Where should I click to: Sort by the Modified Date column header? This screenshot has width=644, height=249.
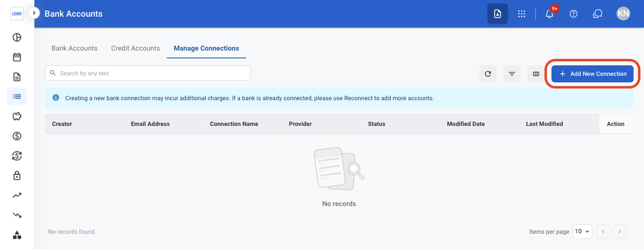pos(466,124)
